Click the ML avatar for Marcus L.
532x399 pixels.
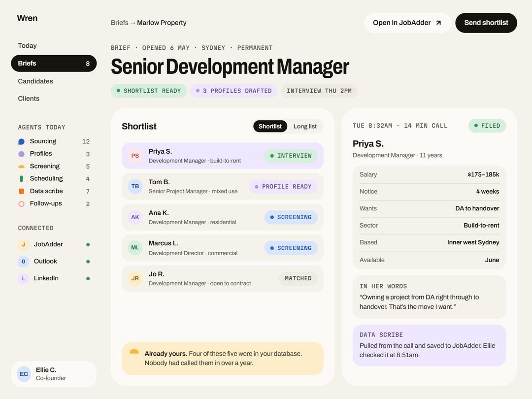coord(135,248)
